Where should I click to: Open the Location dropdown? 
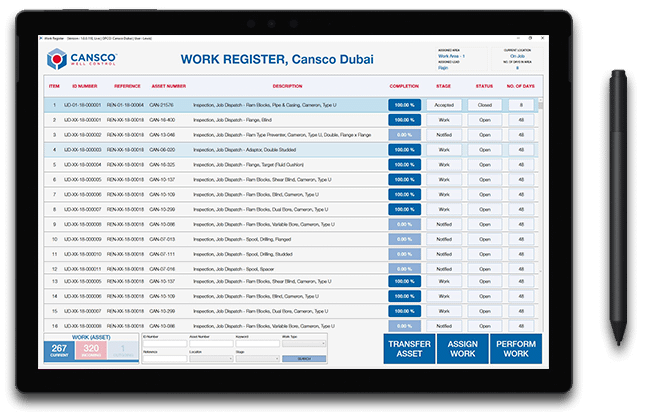(x=211, y=359)
